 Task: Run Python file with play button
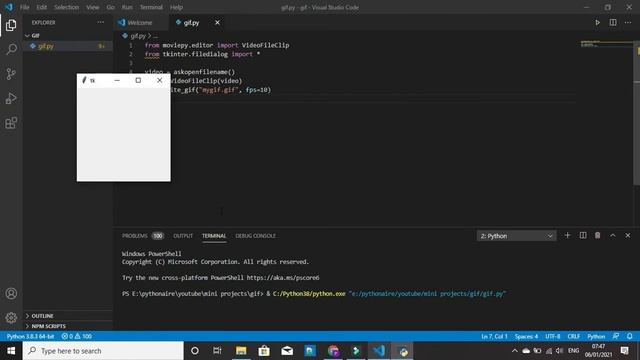point(598,22)
